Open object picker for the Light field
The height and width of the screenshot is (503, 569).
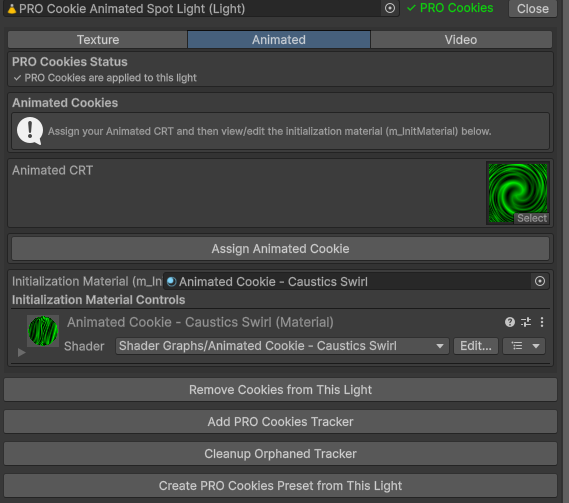point(390,8)
